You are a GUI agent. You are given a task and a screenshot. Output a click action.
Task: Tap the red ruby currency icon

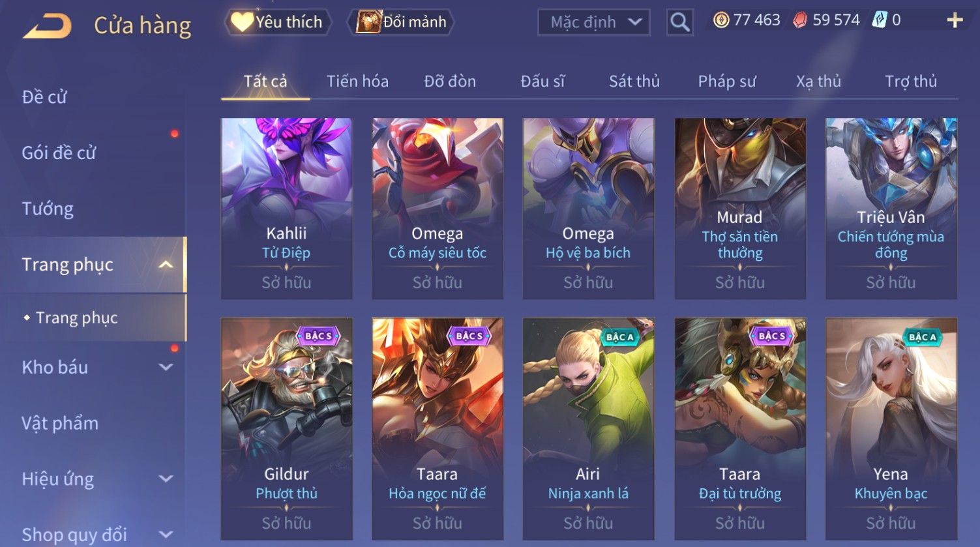click(x=800, y=21)
